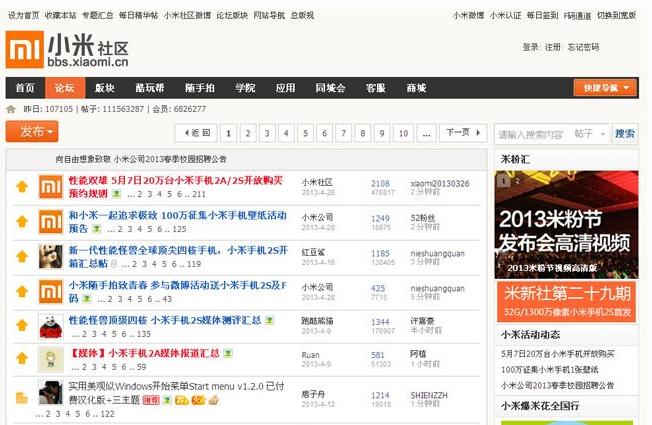Open the 快捷导航 dropdown
The width and height of the screenshot is (652, 425).
tap(605, 88)
